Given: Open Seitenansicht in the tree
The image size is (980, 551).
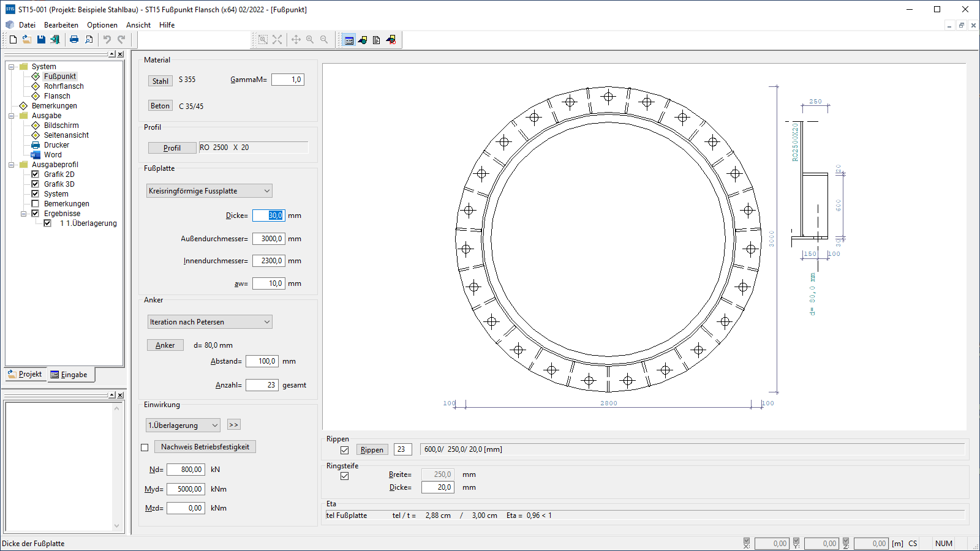Looking at the screenshot, I should coord(66,135).
